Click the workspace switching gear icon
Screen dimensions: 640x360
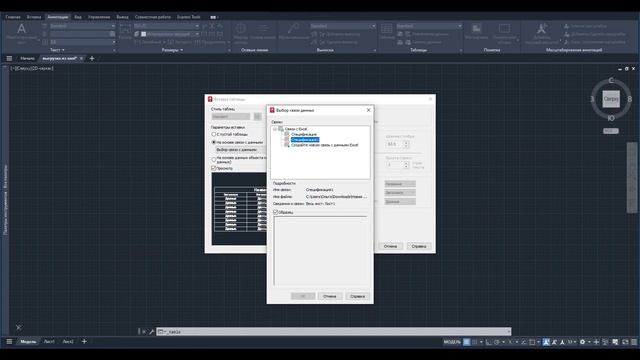582,342
